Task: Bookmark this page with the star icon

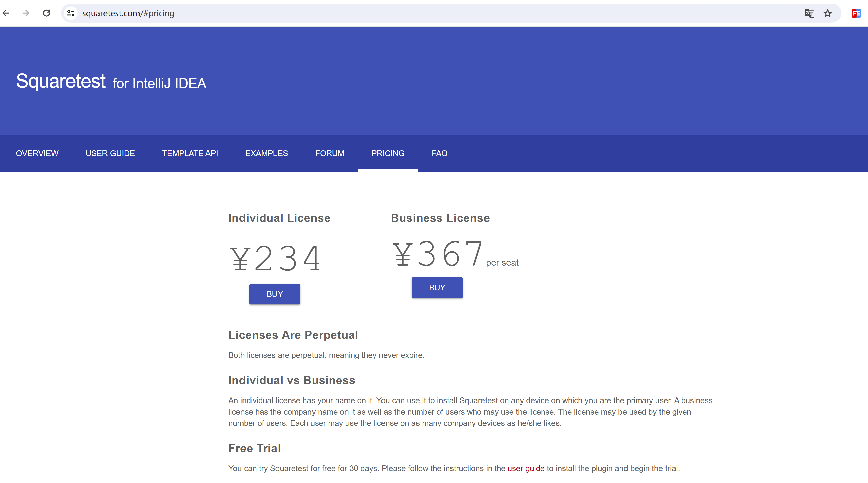Action: [x=827, y=13]
